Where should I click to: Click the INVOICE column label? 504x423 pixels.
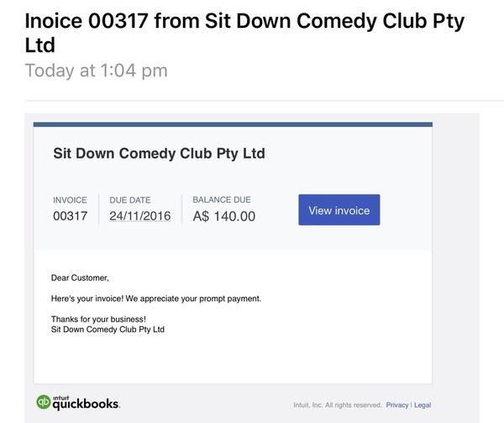70,200
